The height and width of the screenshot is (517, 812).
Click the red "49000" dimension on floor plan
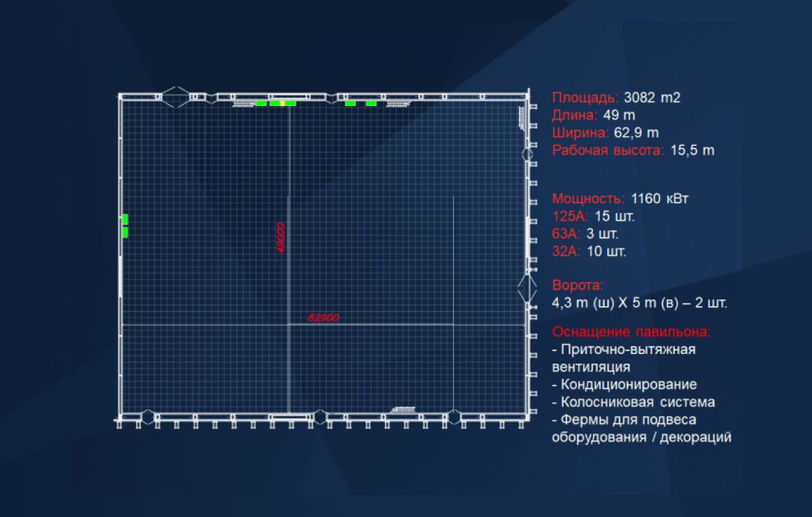click(281, 238)
